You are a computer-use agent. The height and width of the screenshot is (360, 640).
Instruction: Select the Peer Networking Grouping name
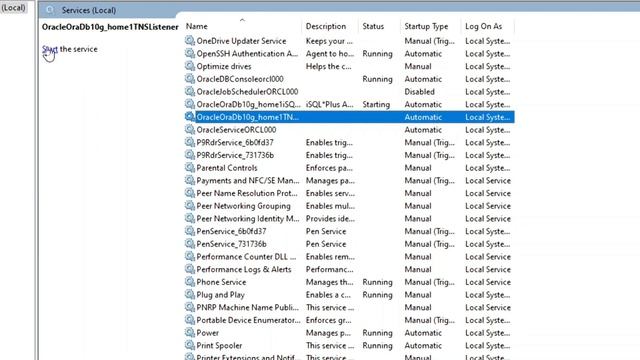pos(244,206)
